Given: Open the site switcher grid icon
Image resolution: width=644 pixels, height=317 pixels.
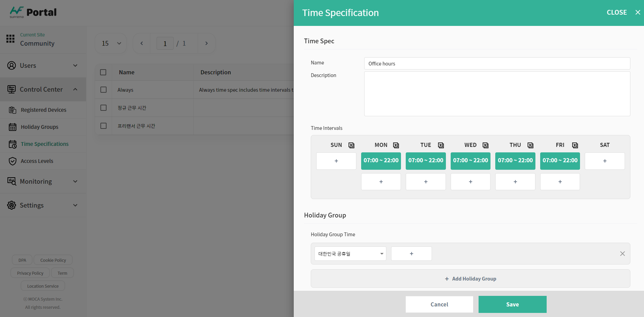Looking at the screenshot, I should pos(11,39).
